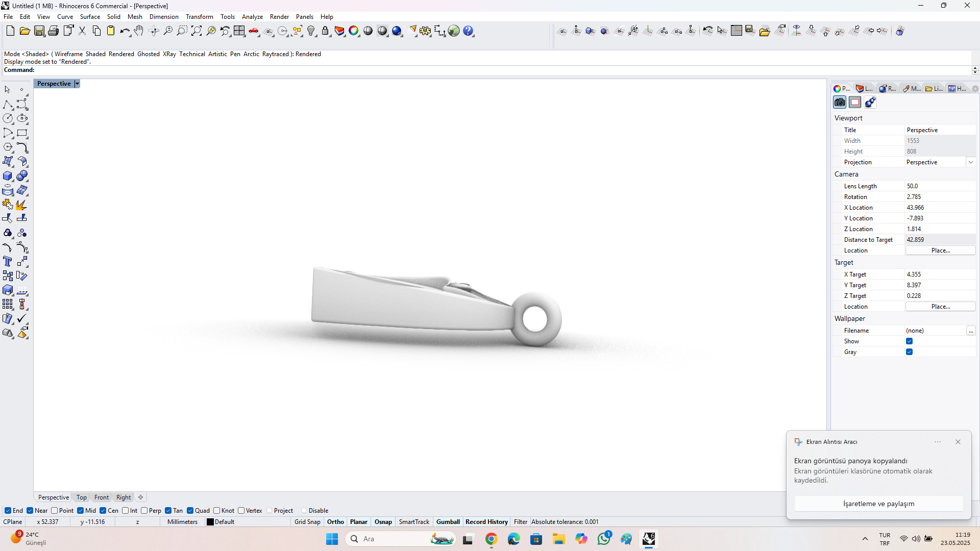Disable the Quad osnap checkbox
Image resolution: width=980 pixels, height=551 pixels.
pos(190,511)
